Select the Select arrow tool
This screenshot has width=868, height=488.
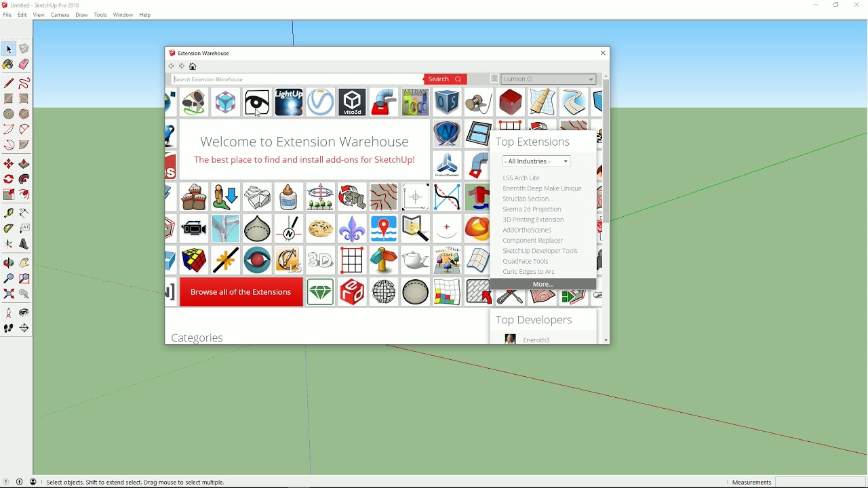(9, 49)
